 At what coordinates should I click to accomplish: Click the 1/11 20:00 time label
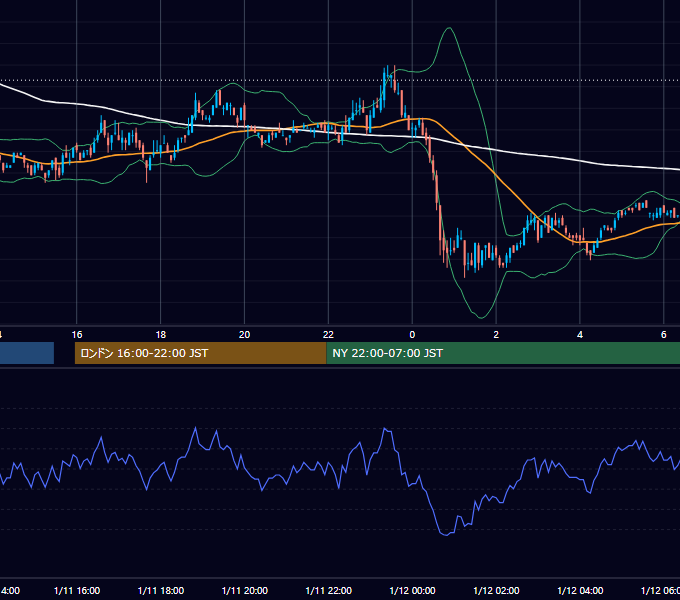(245, 590)
